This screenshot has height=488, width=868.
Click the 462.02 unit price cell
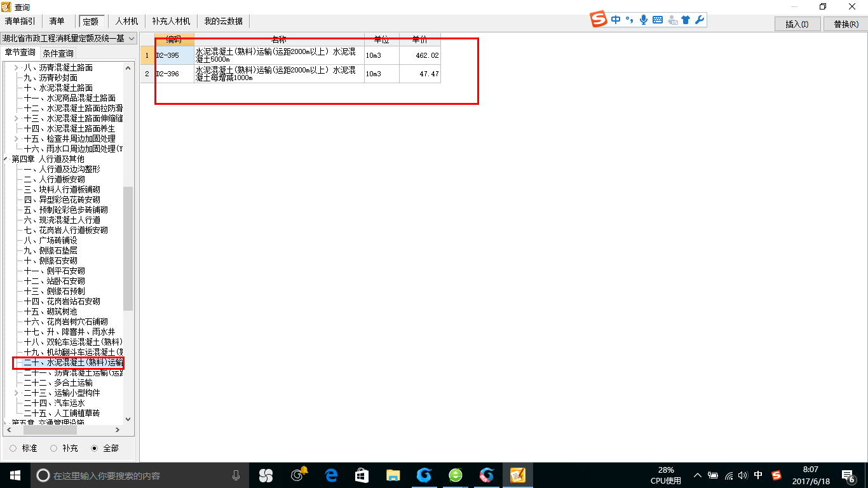click(420, 55)
